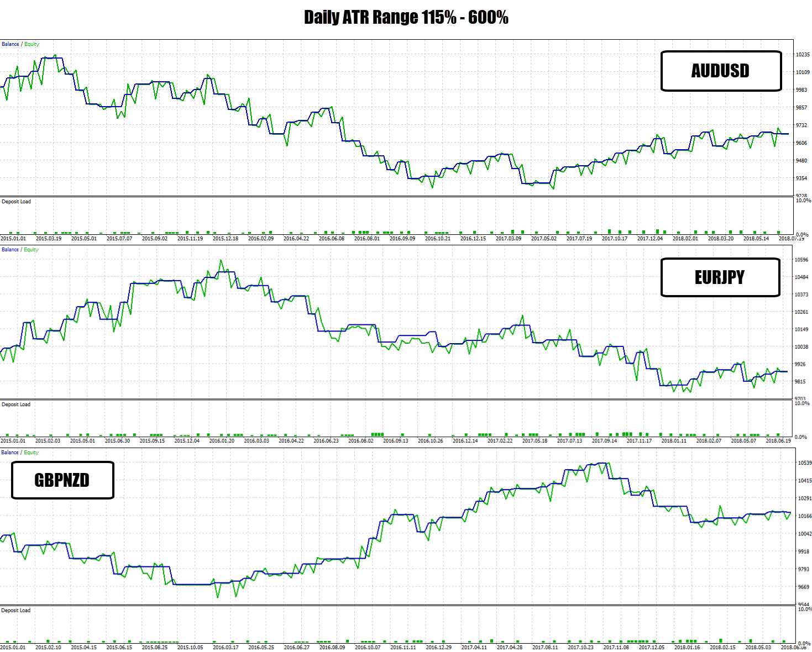Click the 10596 value on the price axis
This screenshot has height=652, width=812.
[801, 260]
